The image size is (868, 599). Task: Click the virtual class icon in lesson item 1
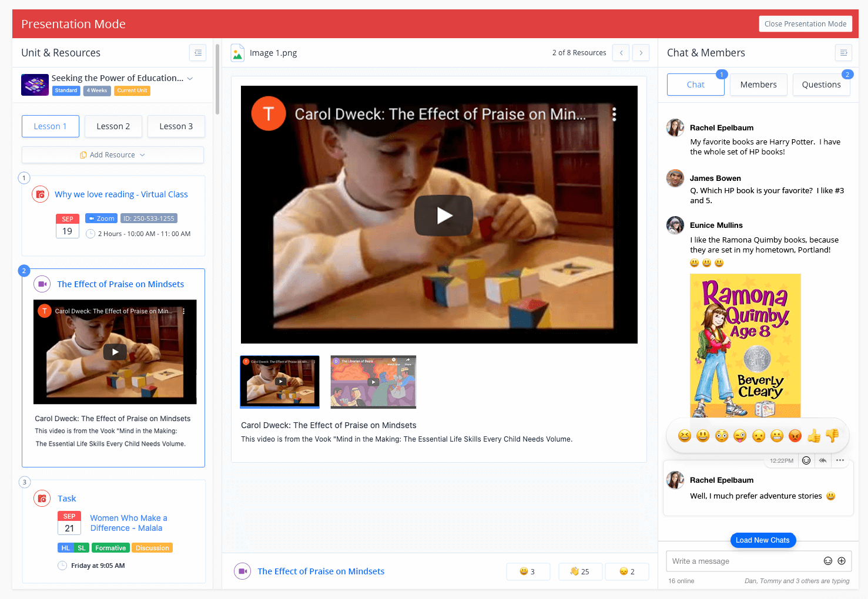coord(40,194)
